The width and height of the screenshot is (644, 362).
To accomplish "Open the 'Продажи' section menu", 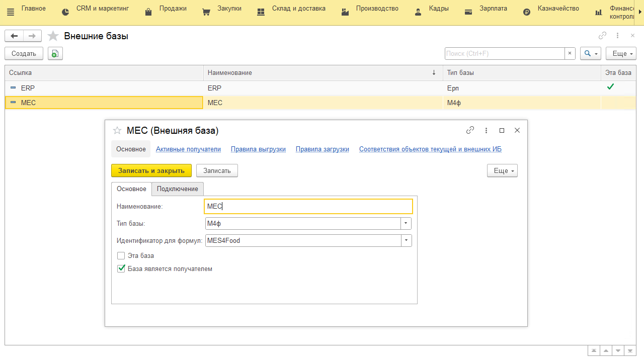I will coord(173,9).
